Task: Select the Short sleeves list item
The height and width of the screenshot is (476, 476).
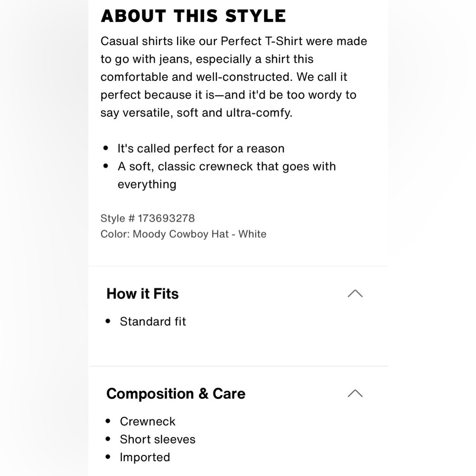Action: tap(158, 439)
